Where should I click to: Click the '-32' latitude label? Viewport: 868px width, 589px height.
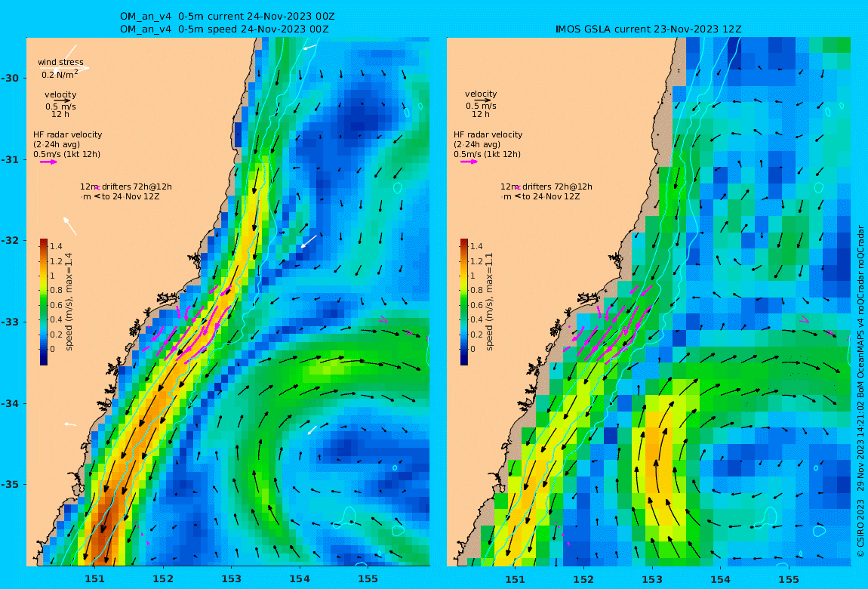click(11, 241)
